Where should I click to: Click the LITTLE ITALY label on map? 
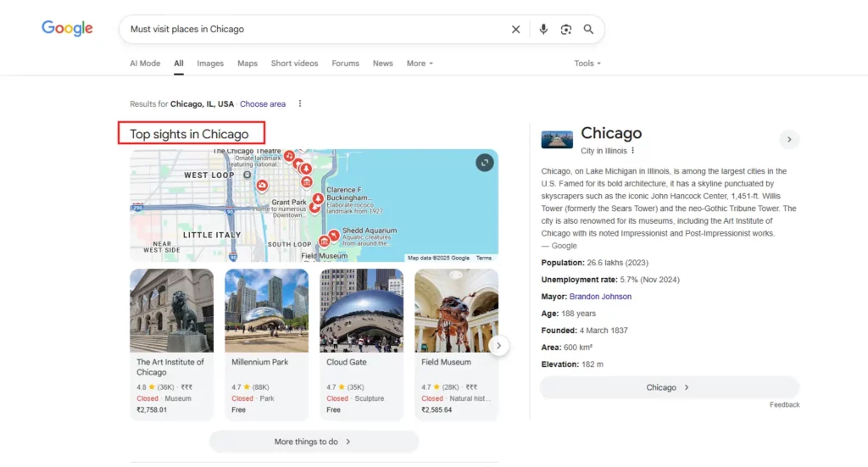pos(212,235)
